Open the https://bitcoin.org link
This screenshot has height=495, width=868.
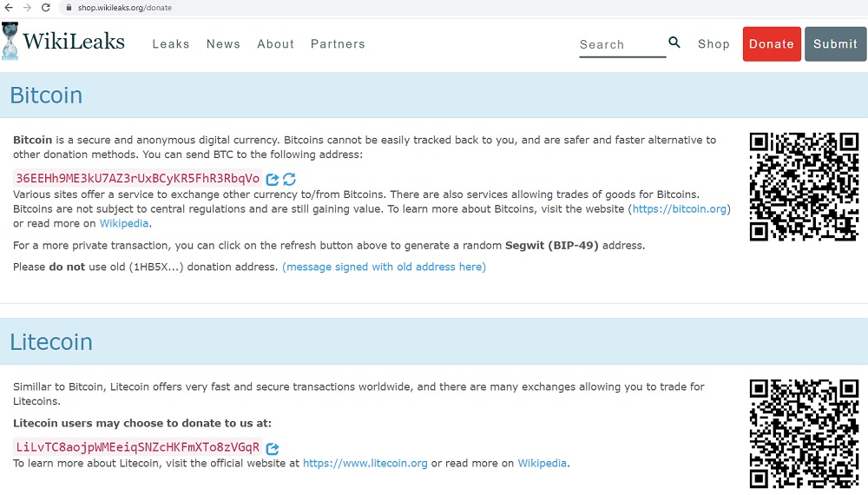680,209
